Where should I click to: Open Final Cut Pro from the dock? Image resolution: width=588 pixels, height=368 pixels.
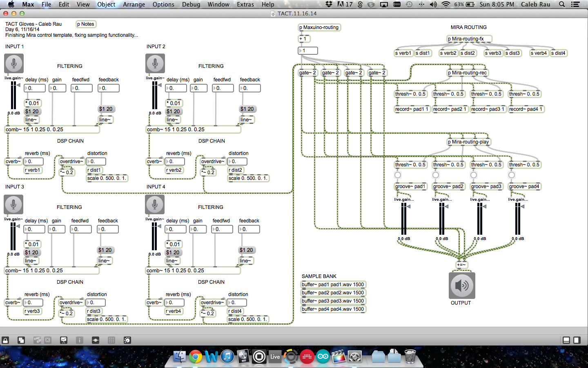(339, 357)
